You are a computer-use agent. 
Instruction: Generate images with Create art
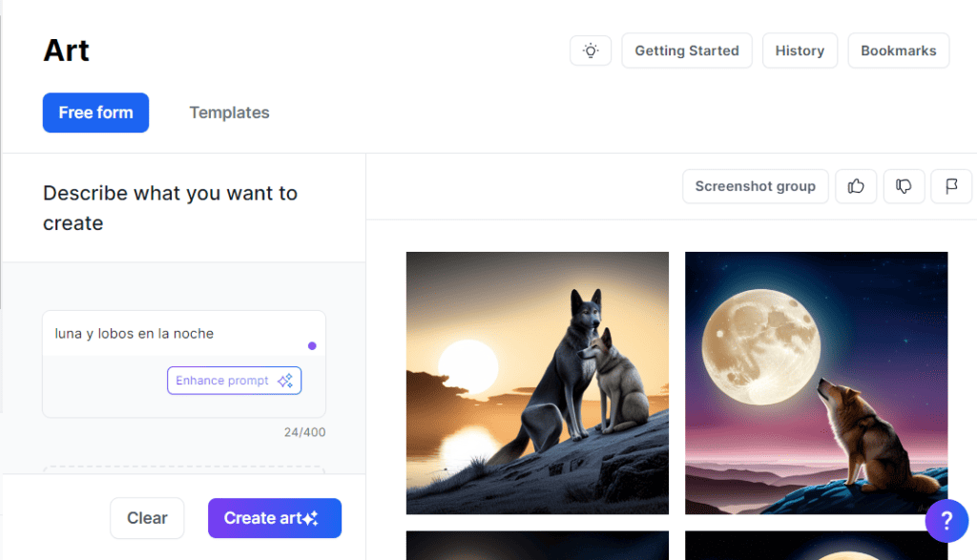pyautogui.click(x=274, y=518)
